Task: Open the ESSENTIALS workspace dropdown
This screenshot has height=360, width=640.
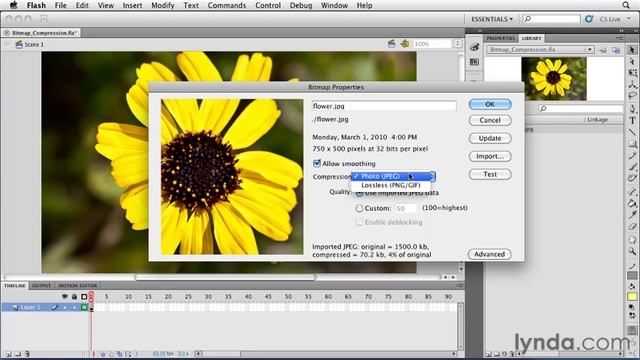Action: (492, 19)
